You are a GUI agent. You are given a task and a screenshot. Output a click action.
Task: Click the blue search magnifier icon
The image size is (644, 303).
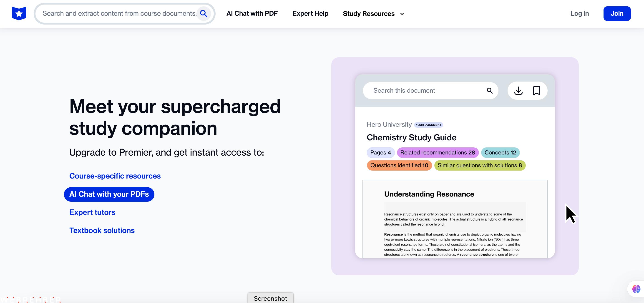pyautogui.click(x=204, y=13)
